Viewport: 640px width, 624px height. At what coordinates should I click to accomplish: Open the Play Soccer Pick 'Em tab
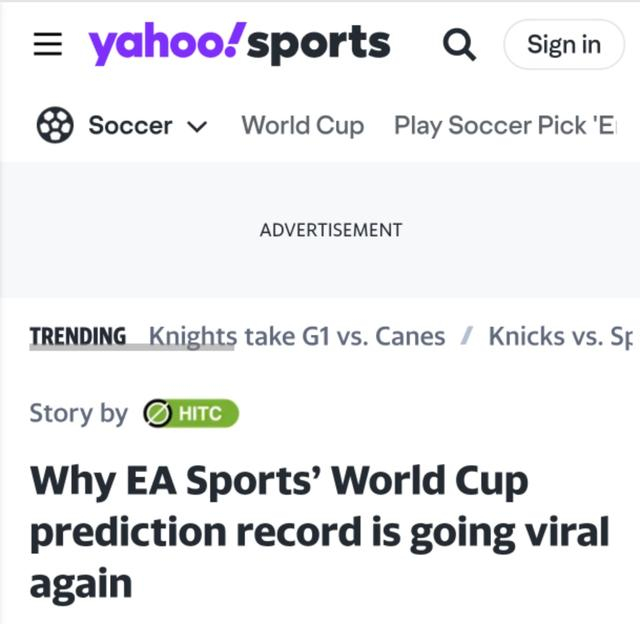[x=505, y=125]
